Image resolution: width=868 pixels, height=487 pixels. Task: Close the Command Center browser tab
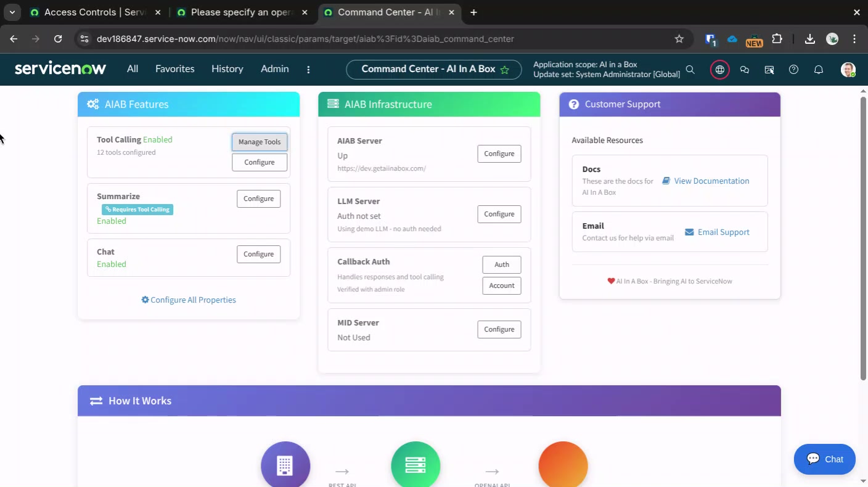click(x=451, y=12)
